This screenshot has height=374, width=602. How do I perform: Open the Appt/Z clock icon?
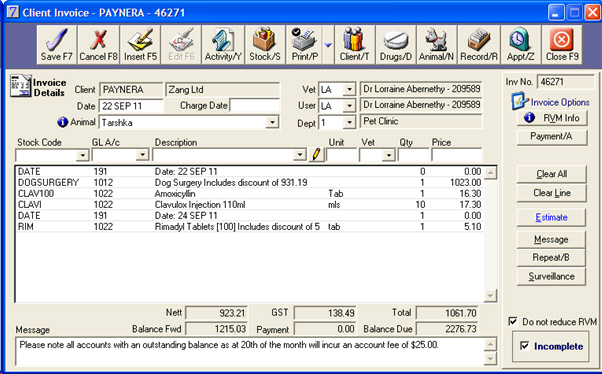(521, 45)
